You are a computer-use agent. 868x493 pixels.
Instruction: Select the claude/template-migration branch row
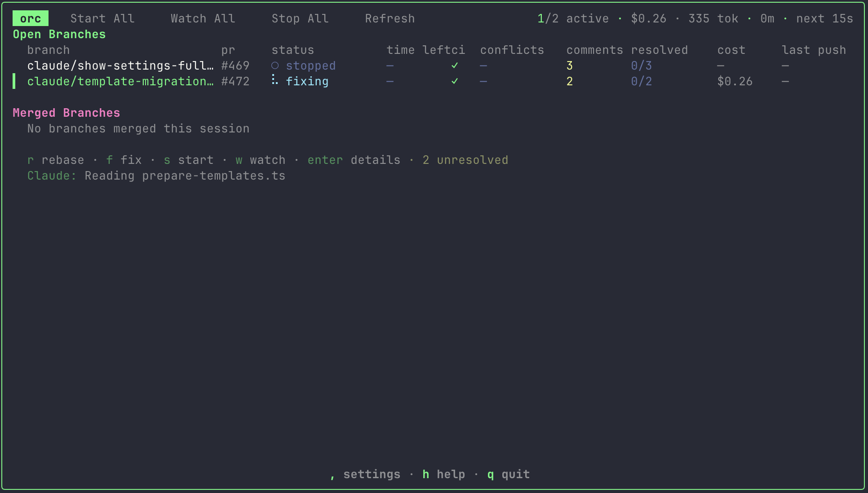point(120,81)
